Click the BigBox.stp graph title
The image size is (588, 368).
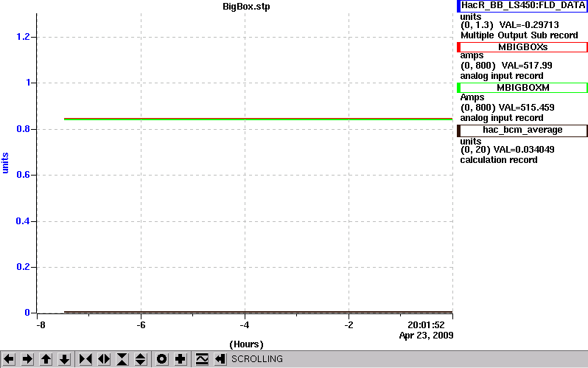click(x=246, y=7)
